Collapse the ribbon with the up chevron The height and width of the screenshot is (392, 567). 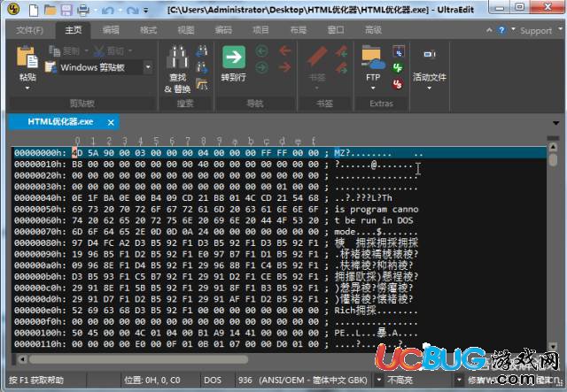coord(489,30)
